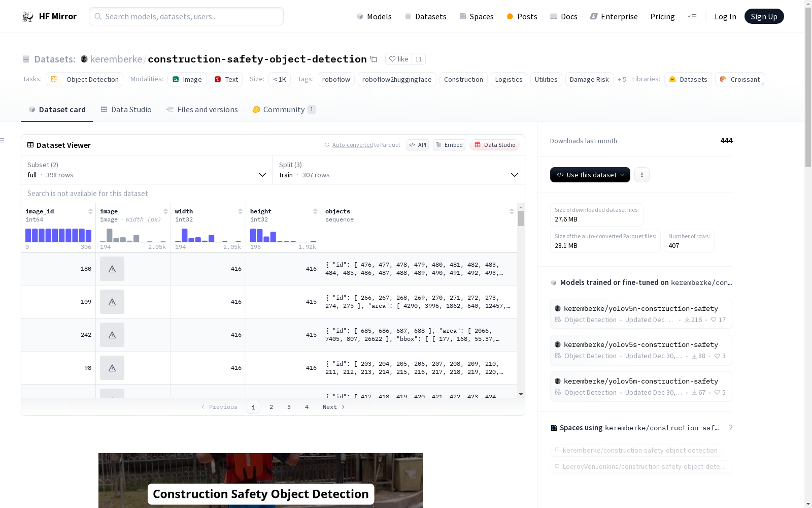Click the roboflow2huggingface tag

(397, 80)
